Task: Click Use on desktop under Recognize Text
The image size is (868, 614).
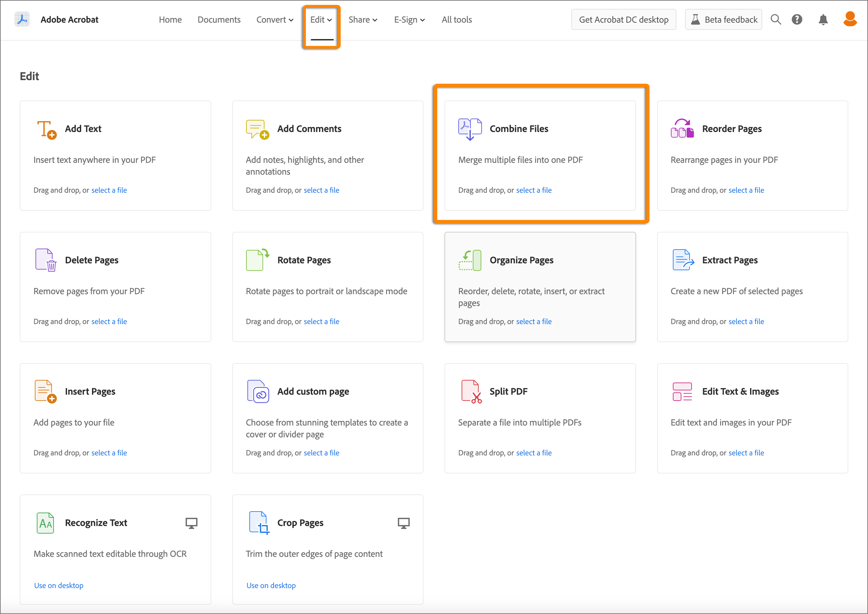Action: click(58, 585)
